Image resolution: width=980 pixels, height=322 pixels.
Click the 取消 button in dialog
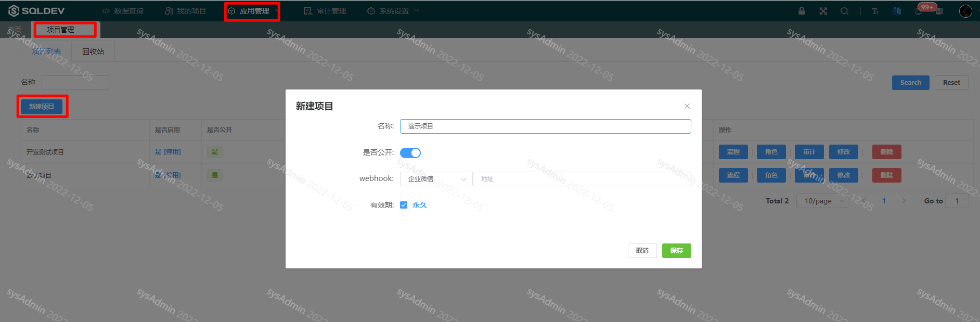coord(642,251)
